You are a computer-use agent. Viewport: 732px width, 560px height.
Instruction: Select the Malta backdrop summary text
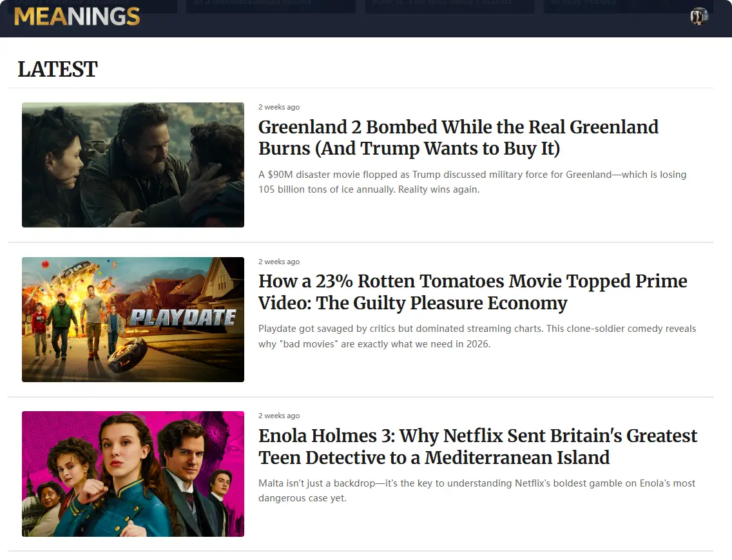[x=476, y=490]
